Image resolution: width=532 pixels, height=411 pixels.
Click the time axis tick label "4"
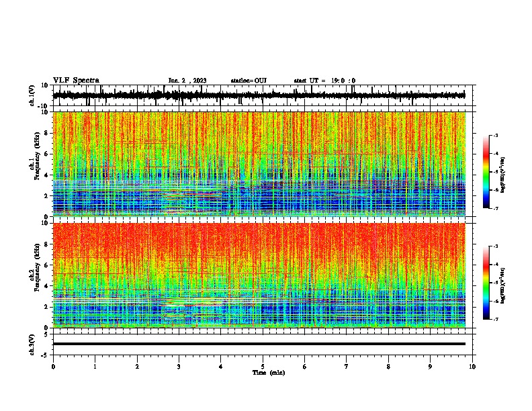[221, 367]
